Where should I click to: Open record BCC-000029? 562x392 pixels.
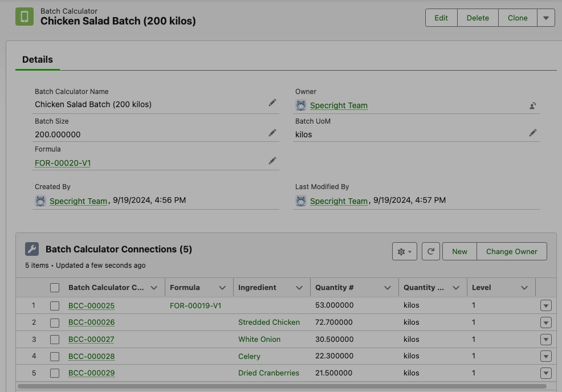[x=91, y=373]
